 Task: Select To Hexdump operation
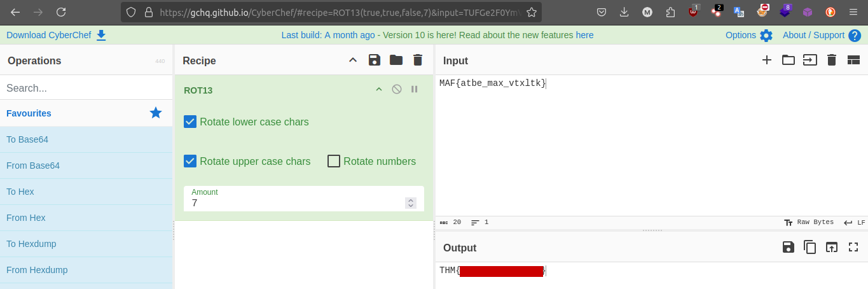coord(86,244)
